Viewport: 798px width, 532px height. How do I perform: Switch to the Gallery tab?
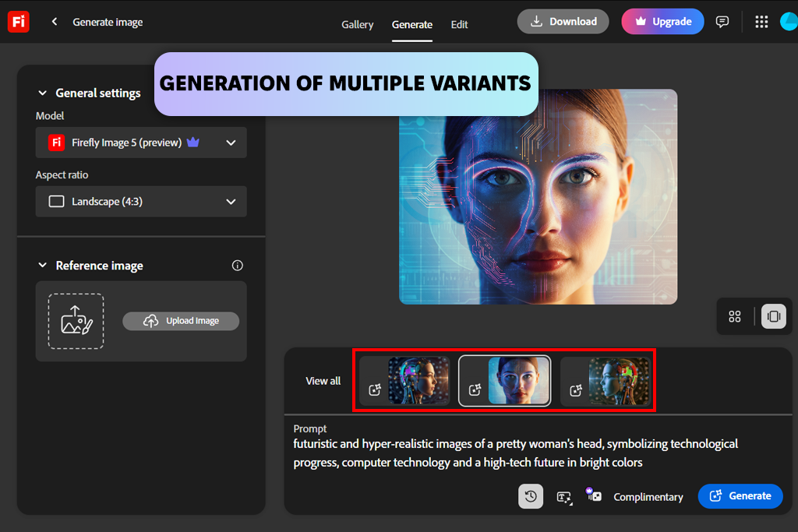pyautogui.click(x=357, y=24)
